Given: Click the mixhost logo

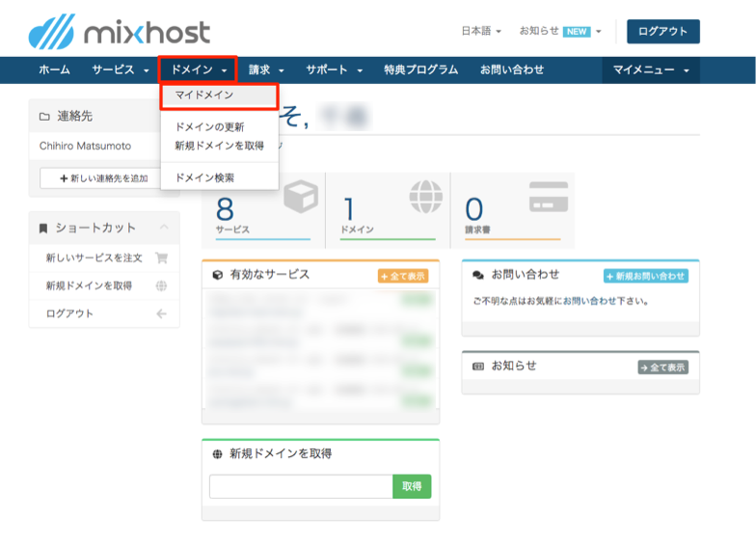Looking at the screenshot, I should click(x=120, y=33).
